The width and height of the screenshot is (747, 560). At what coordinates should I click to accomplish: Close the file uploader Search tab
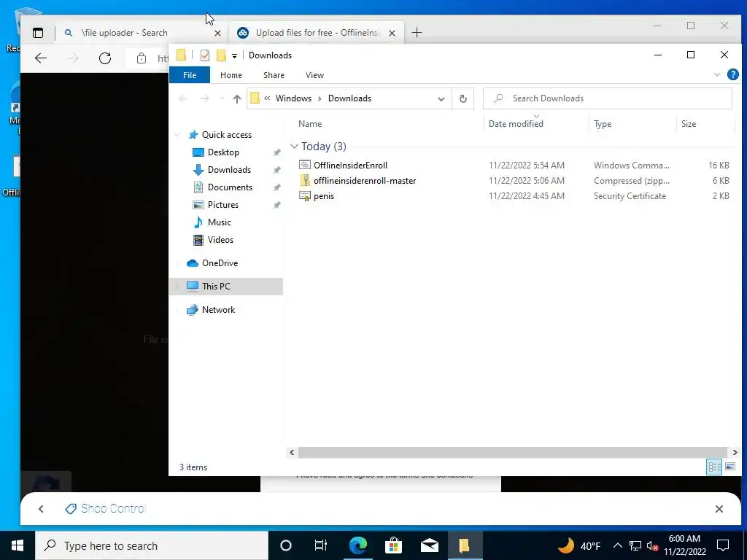click(217, 34)
